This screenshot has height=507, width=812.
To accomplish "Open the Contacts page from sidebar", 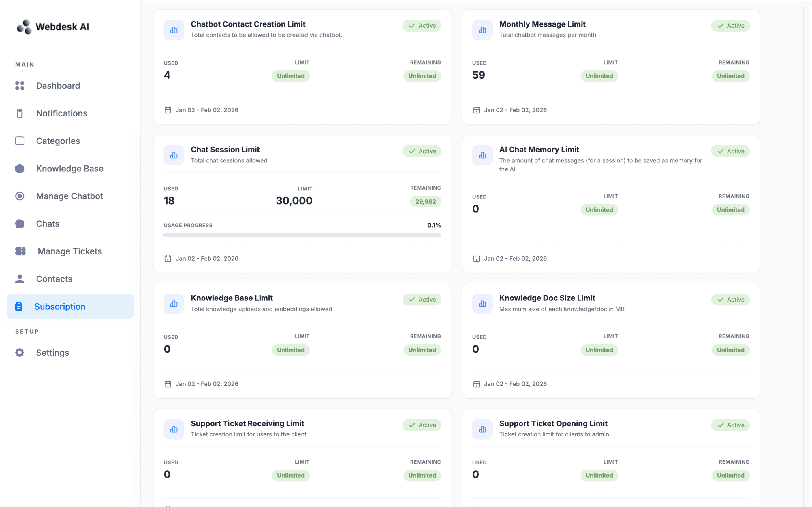I will [x=54, y=279].
